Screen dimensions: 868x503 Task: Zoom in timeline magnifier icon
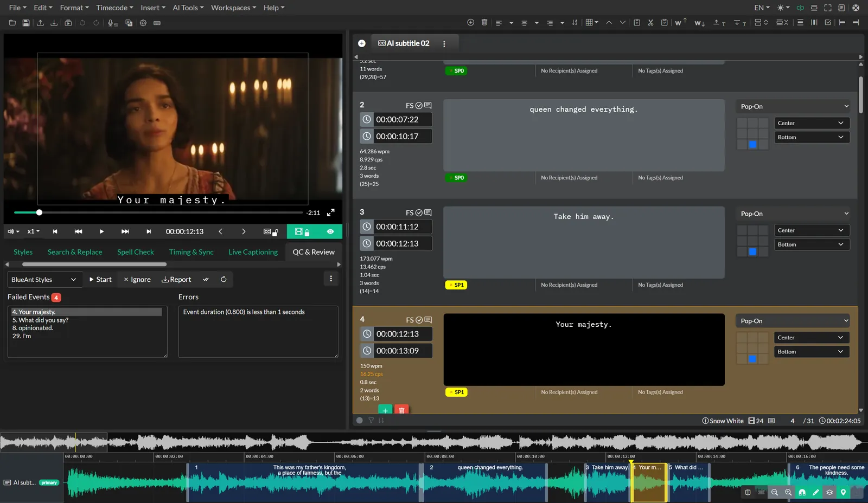(788, 492)
